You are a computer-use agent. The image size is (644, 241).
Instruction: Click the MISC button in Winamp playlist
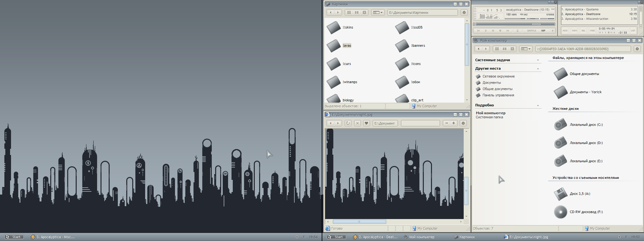592,30
